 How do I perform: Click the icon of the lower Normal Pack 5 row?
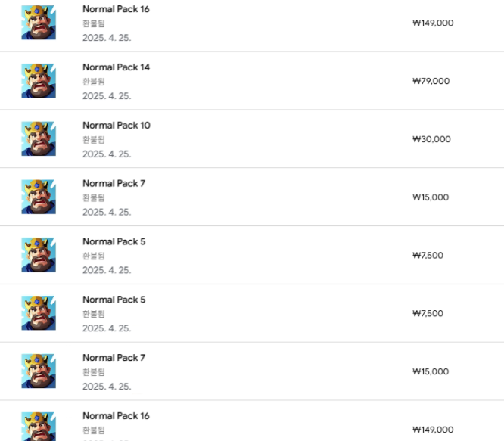(38, 313)
